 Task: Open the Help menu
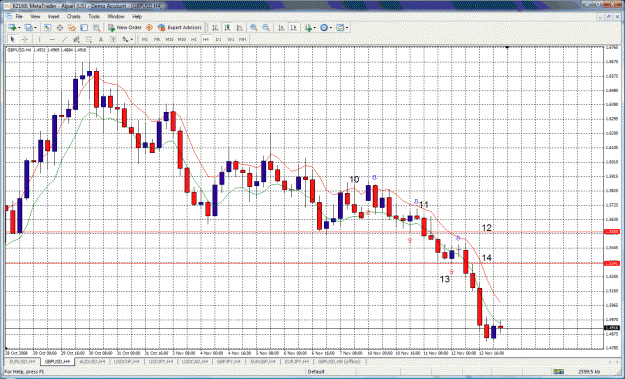(x=137, y=16)
